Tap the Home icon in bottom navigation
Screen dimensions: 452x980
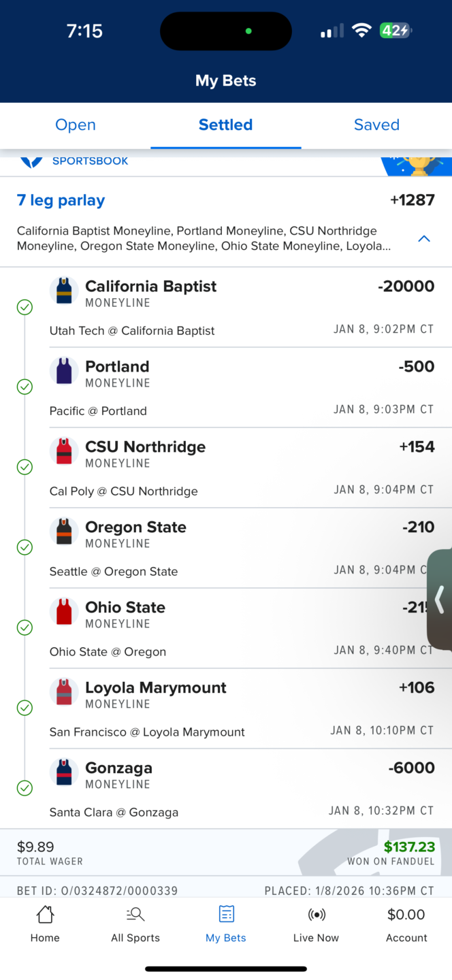pos(45,915)
